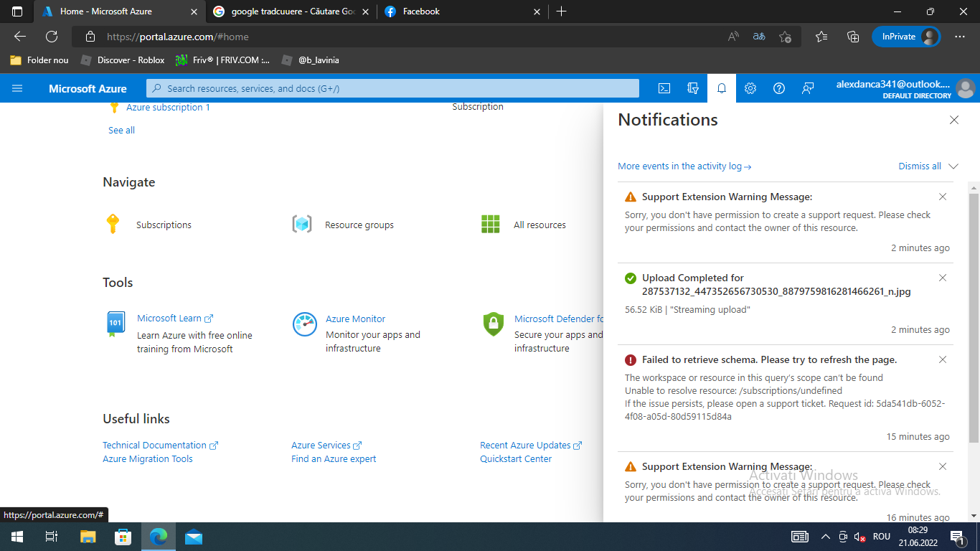Open Azure portal Settings gear
The image size is (980, 551).
(750, 88)
